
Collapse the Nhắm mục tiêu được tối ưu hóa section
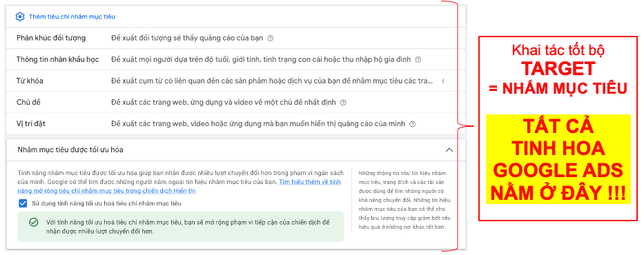click(449, 150)
